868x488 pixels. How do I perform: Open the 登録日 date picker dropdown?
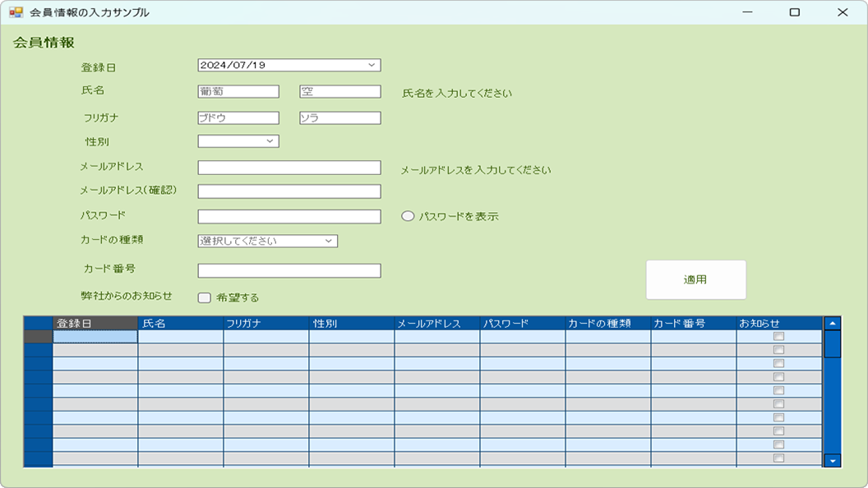click(x=372, y=65)
